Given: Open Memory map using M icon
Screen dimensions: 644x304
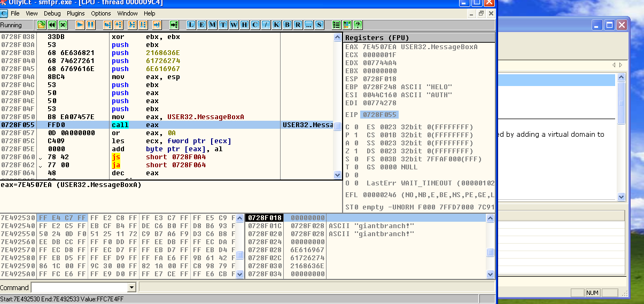Looking at the screenshot, I should click(x=213, y=25).
